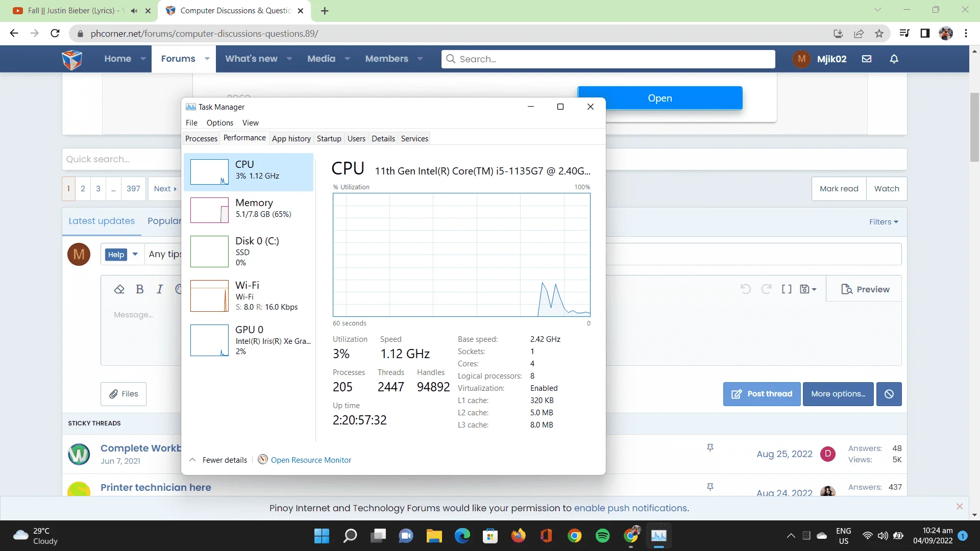Expand the Forums menu dropdown arrow
The width and height of the screenshot is (980, 551).
207,59
